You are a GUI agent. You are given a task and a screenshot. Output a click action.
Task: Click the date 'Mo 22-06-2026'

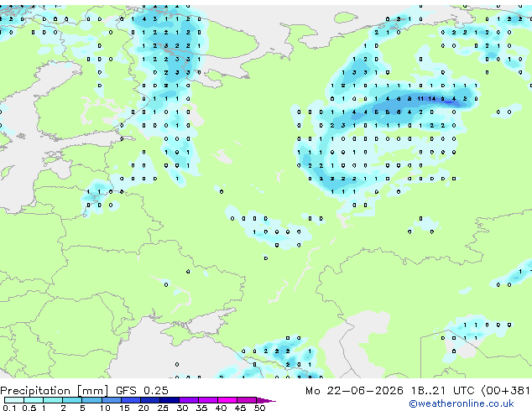pos(354,391)
